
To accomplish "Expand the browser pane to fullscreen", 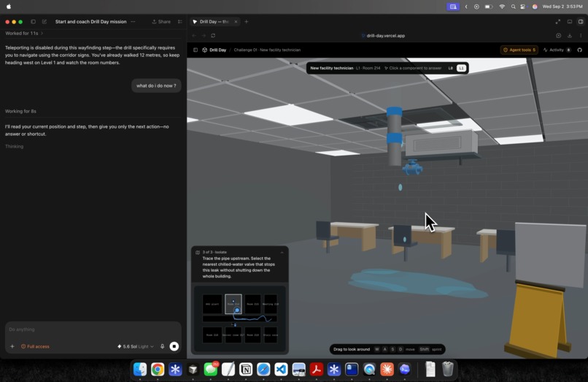I will point(558,22).
